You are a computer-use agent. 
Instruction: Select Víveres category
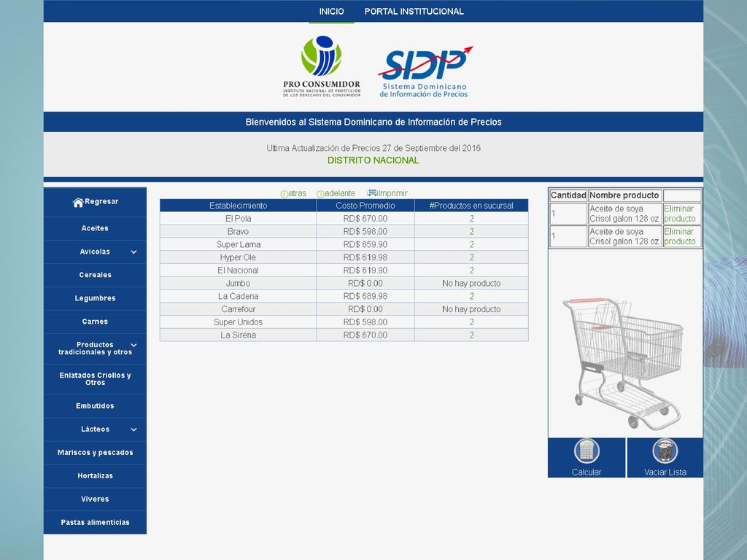tap(95, 499)
